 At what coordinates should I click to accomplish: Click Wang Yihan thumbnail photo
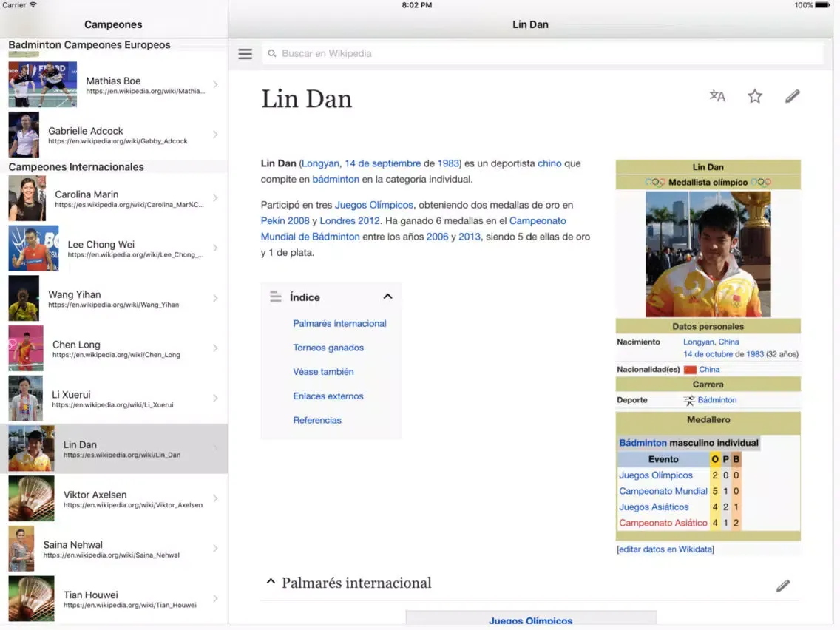click(x=24, y=299)
